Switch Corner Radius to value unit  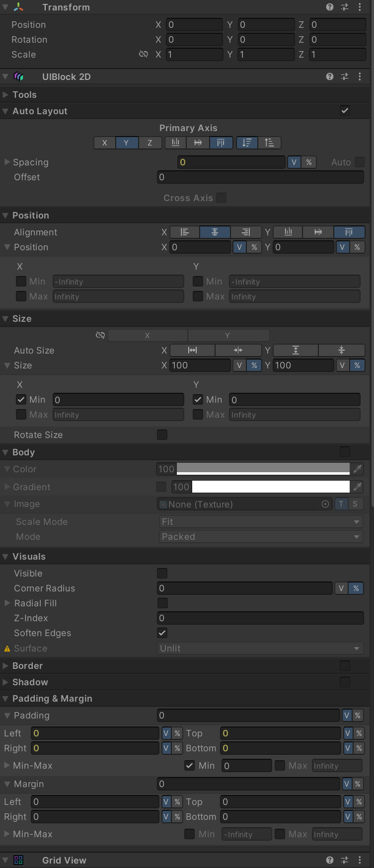point(341,588)
